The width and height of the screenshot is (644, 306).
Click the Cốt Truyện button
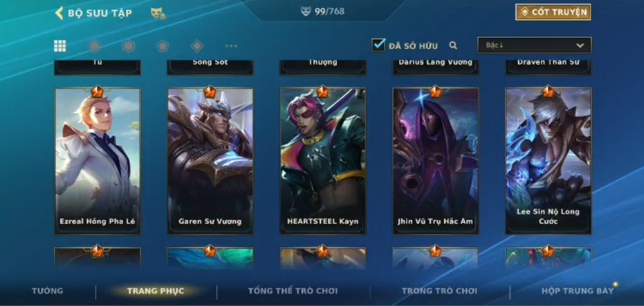(553, 12)
